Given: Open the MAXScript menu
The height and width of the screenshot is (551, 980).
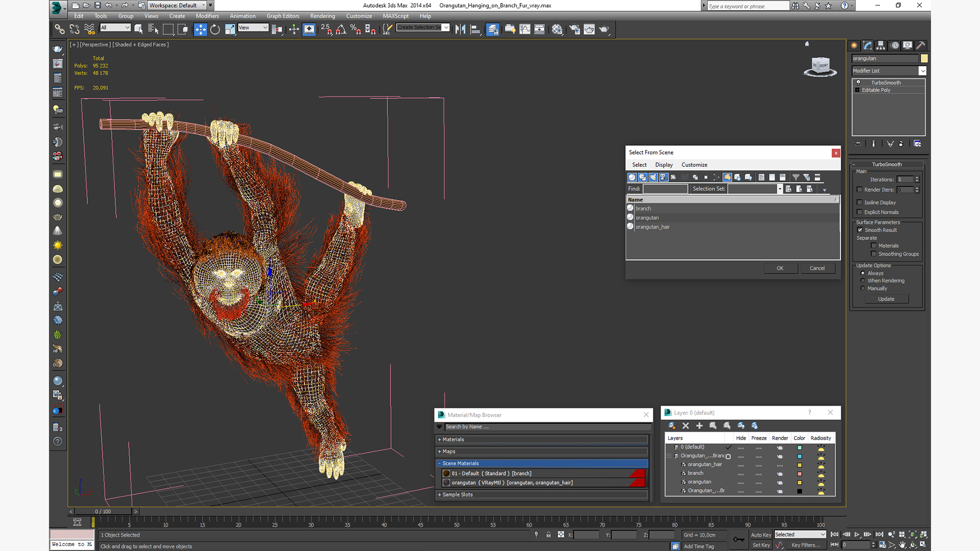Looking at the screenshot, I should 396,16.
